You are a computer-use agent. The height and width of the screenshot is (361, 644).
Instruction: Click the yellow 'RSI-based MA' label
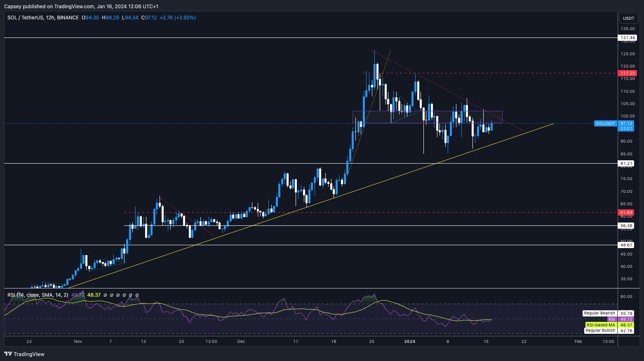coord(600,325)
